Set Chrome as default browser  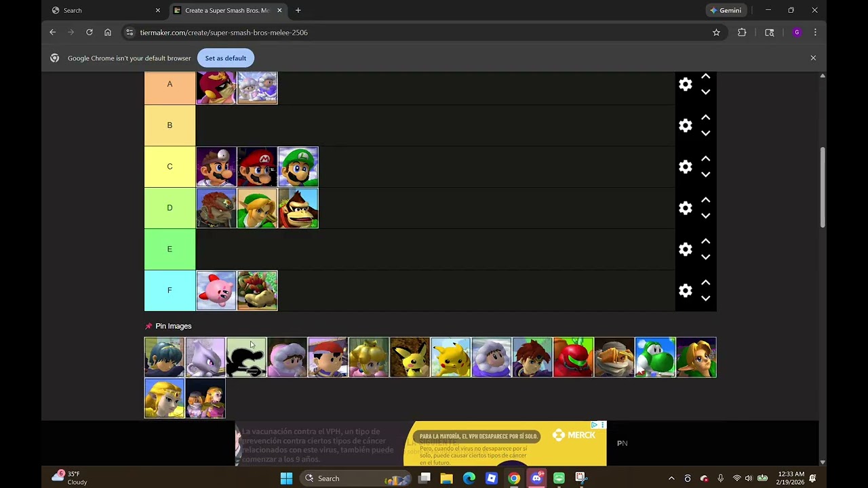tap(226, 58)
